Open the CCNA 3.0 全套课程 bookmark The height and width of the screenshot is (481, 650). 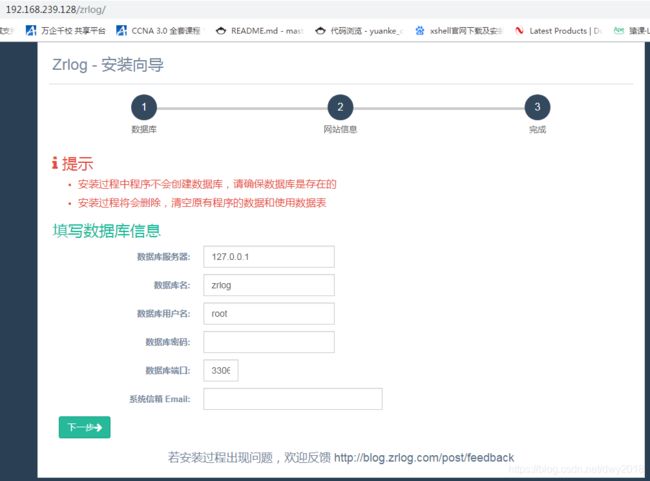click(158, 31)
